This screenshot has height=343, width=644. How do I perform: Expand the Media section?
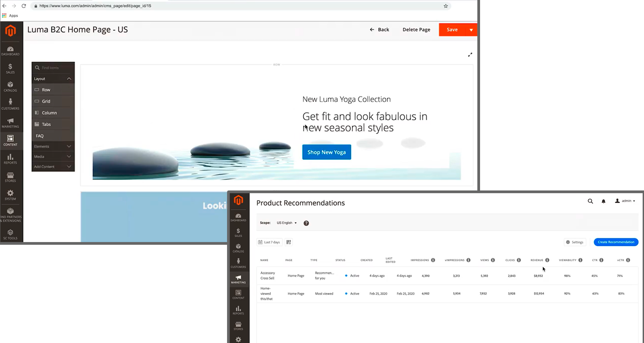(53, 157)
